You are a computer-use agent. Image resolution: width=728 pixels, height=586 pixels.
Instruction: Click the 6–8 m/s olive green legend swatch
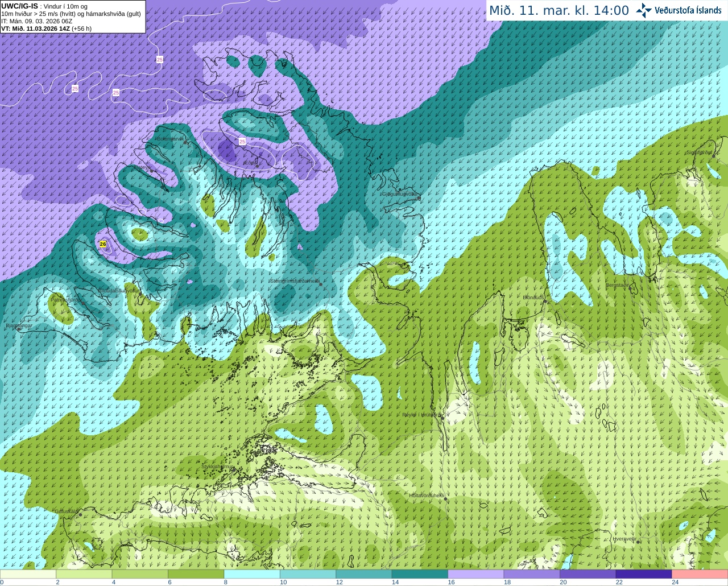pyautogui.click(x=196, y=574)
